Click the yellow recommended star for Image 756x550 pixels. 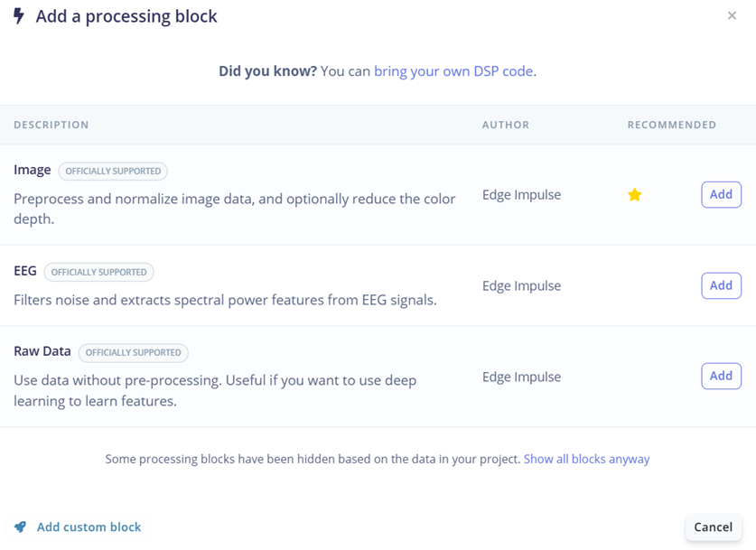[635, 195]
